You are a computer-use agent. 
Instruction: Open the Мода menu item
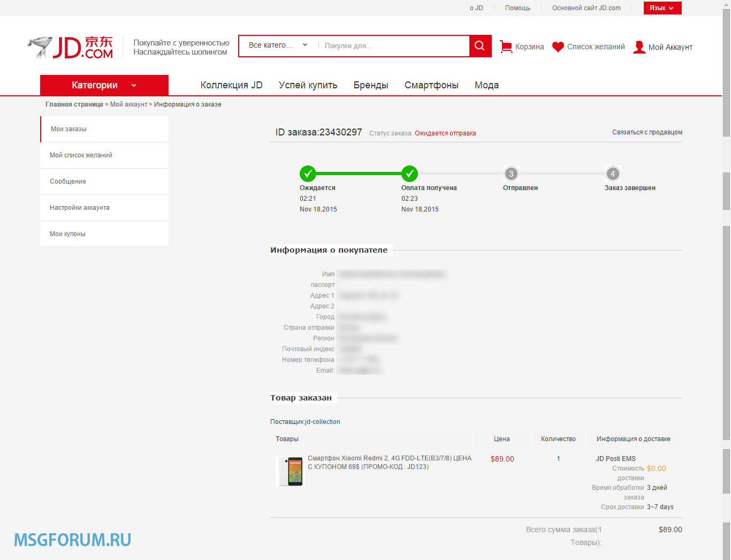(x=487, y=85)
